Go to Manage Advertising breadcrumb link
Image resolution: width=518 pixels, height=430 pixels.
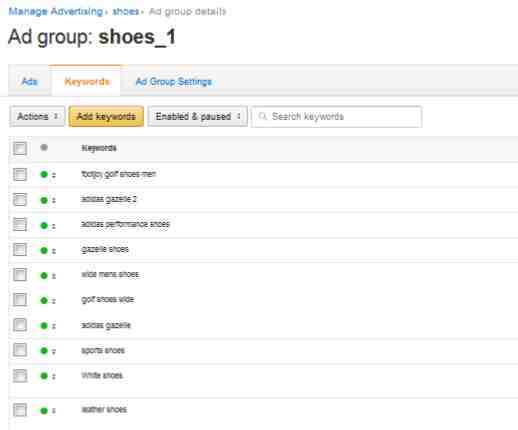tap(56, 11)
